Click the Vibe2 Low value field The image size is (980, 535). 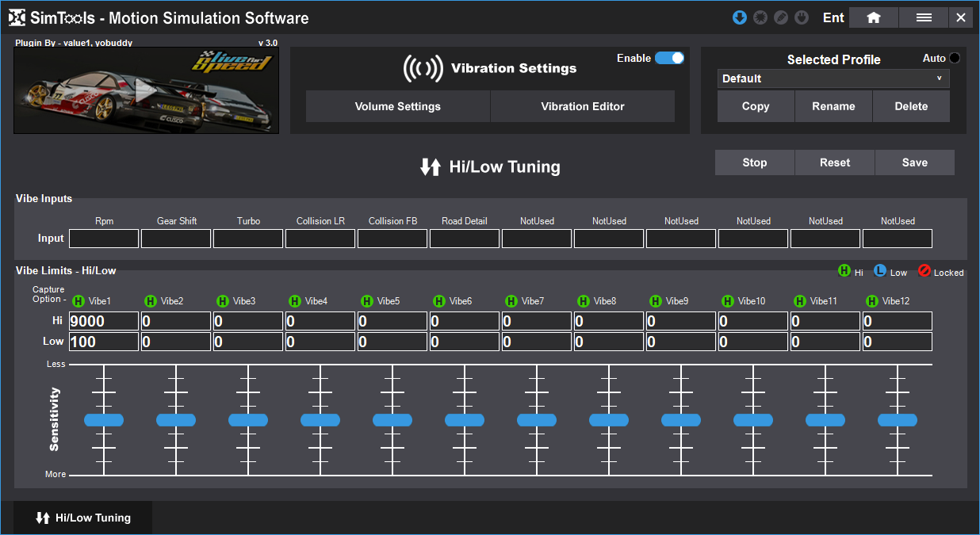click(x=176, y=342)
